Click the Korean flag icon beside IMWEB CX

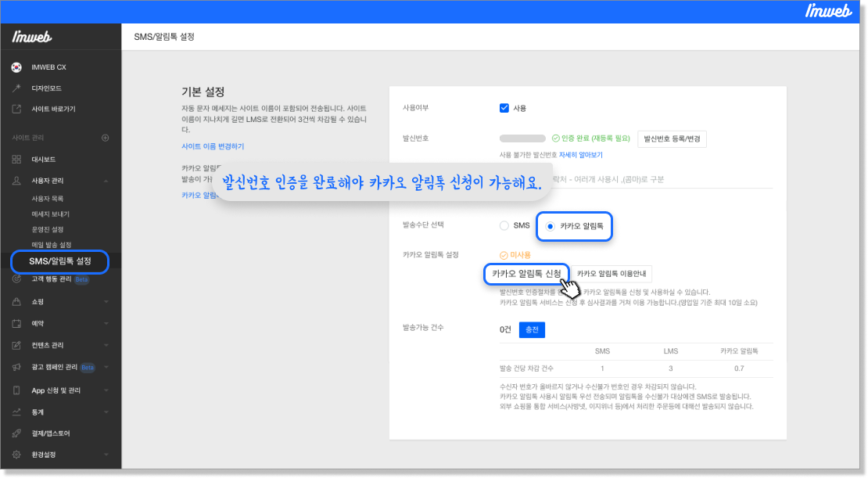[16, 67]
